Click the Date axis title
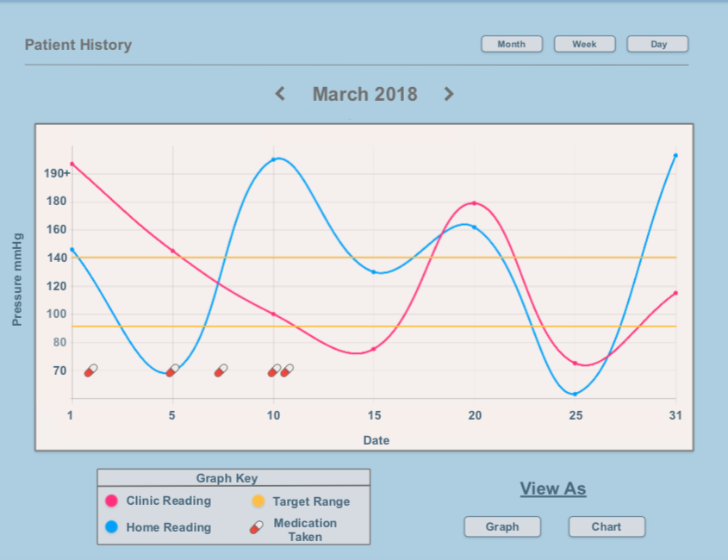728x560 pixels. (376, 440)
